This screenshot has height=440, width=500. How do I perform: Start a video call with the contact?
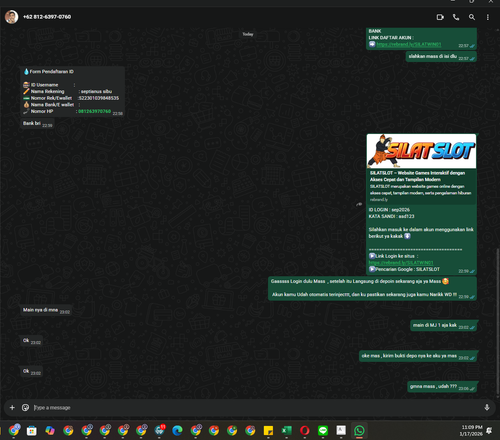[x=440, y=17]
